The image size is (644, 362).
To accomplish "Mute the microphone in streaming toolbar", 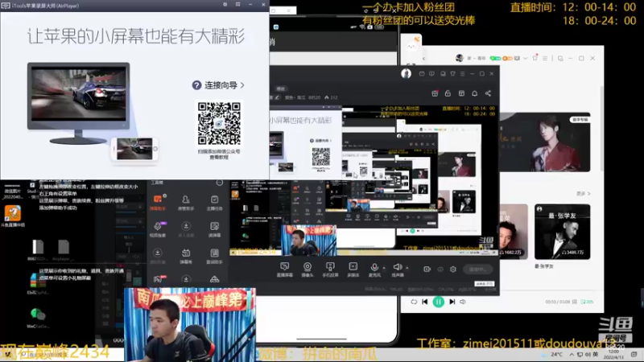I will point(374,269).
